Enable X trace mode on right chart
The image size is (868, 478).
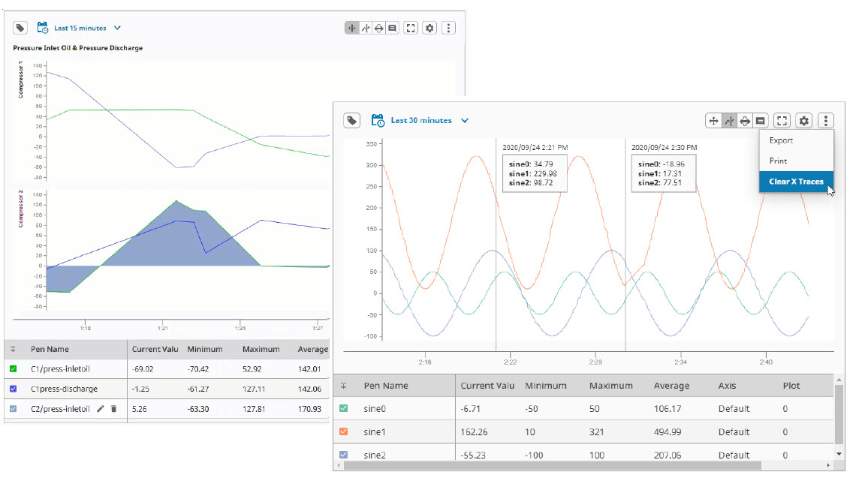pyautogui.click(x=728, y=120)
